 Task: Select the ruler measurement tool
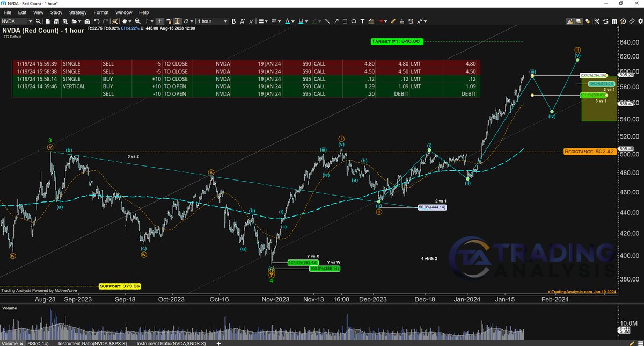pyautogui.click(x=393, y=21)
